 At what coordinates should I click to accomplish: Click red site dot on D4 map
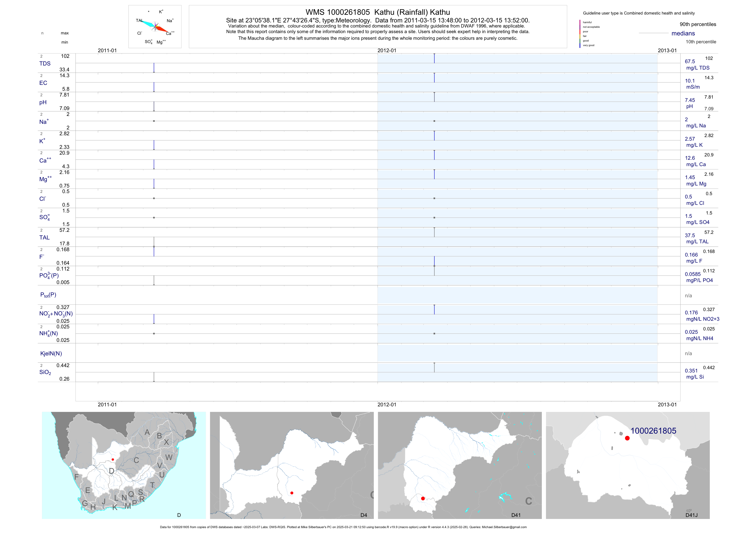click(x=292, y=493)
